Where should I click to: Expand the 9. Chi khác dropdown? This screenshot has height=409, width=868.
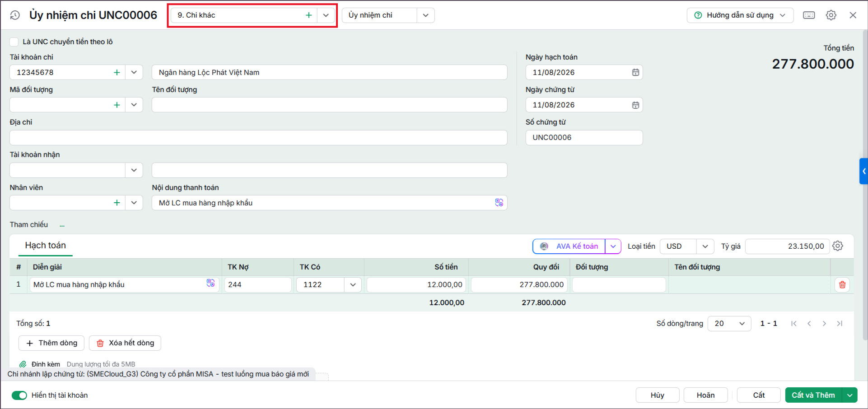pyautogui.click(x=326, y=15)
